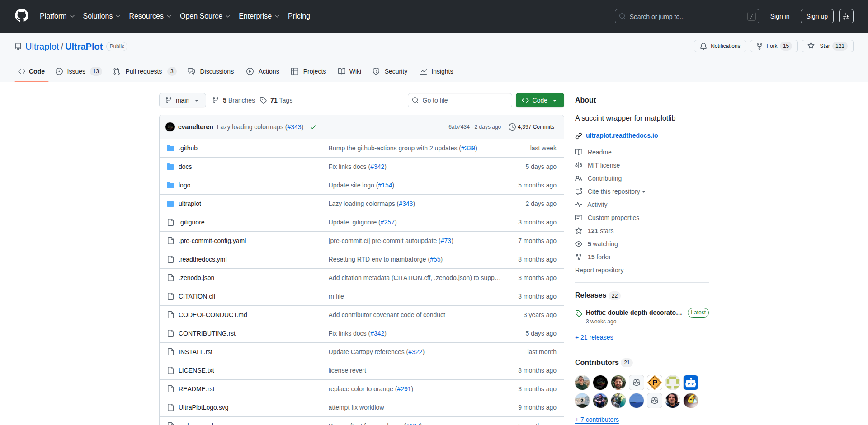This screenshot has height=425, width=868.
Task: Switch to the Pull requests tab
Action: coord(144,71)
